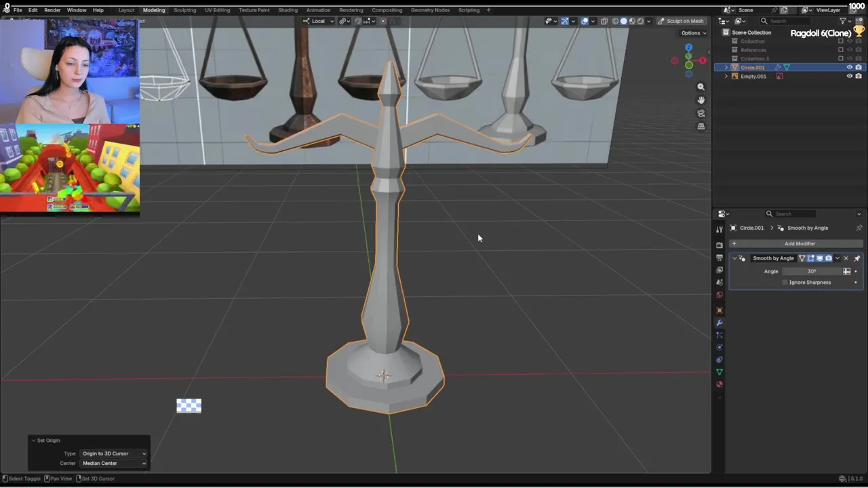Expand the Circle.001 outliner row
Screen dimensions: 868x488
(x=726, y=67)
